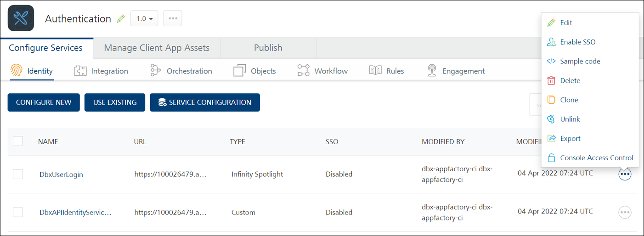The height and width of the screenshot is (236, 644).
Task: Click the CONFIGURE NEW button
Action: 44,102
